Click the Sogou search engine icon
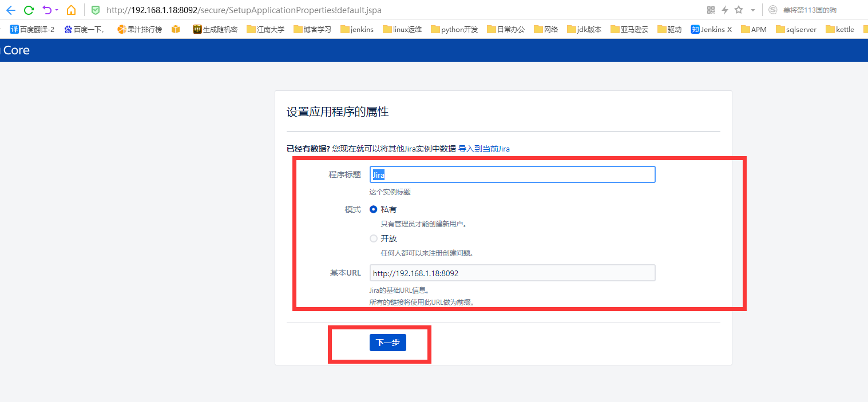Screen dimensions: 868x402 [x=773, y=10]
